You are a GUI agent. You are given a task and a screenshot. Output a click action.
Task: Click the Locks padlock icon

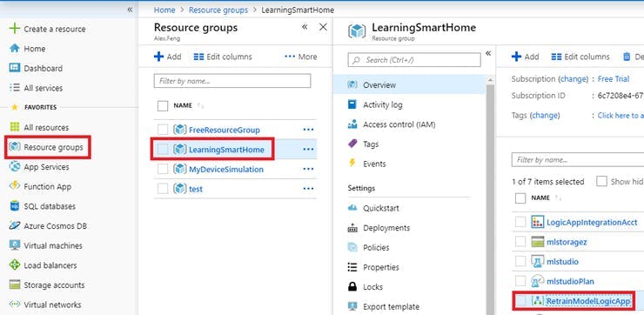pyautogui.click(x=352, y=286)
